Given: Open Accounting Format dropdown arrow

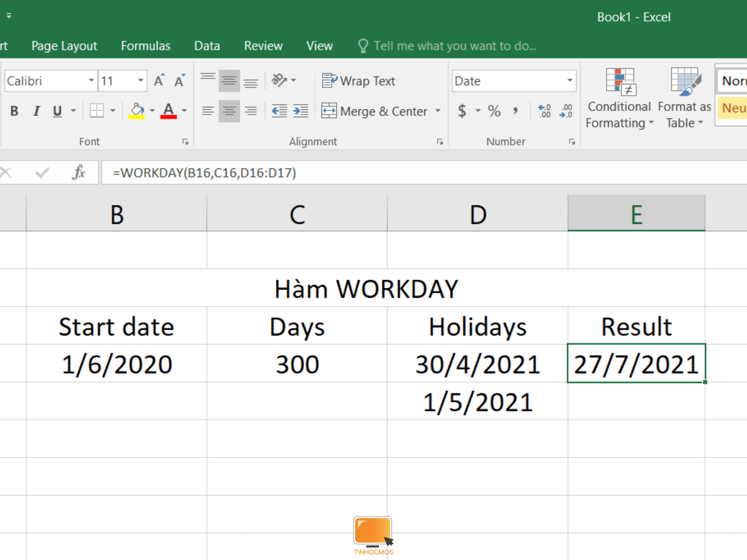Looking at the screenshot, I should tap(478, 111).
